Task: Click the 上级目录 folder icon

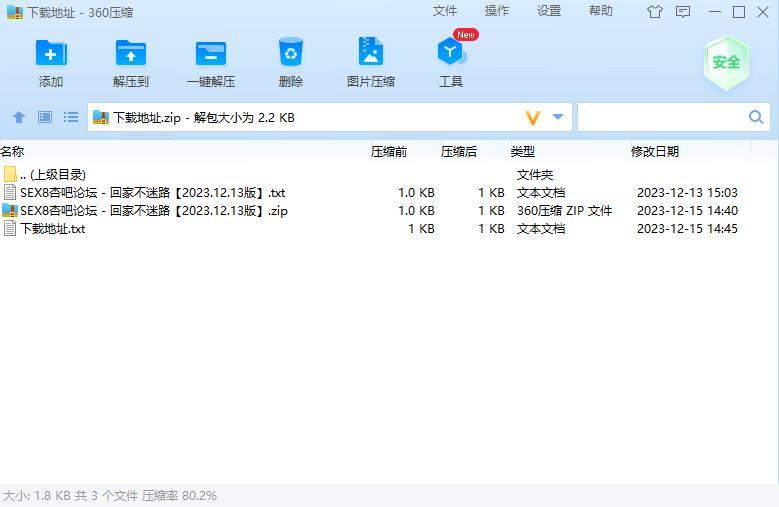Action: click(x=10, y=174)
